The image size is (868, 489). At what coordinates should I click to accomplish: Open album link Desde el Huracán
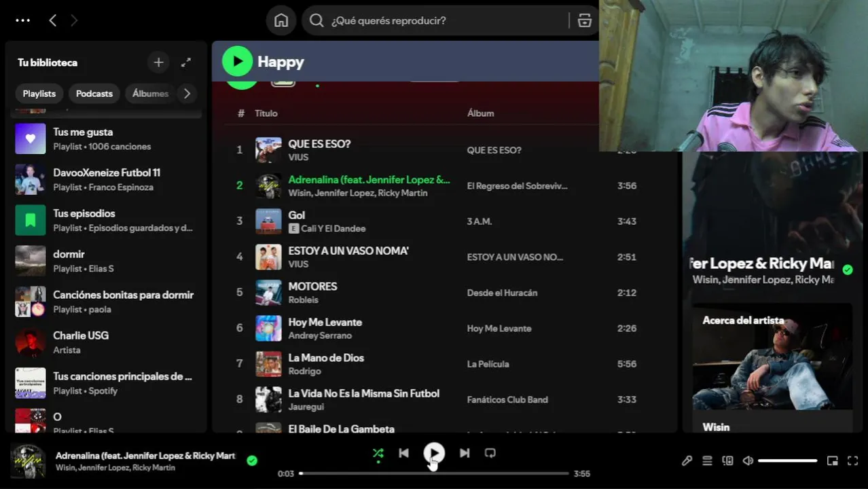click(x=502, y=293)
